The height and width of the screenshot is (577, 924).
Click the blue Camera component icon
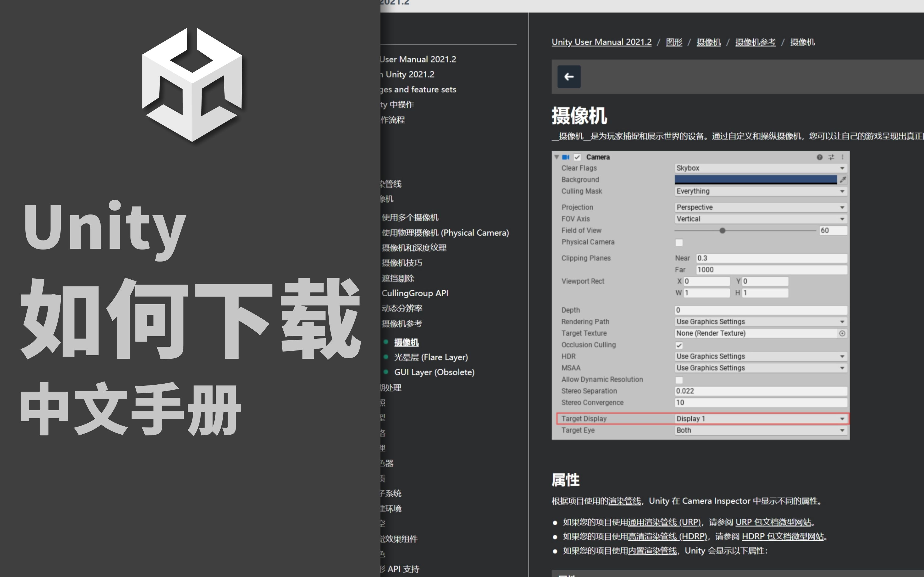(x=565, y=157)
